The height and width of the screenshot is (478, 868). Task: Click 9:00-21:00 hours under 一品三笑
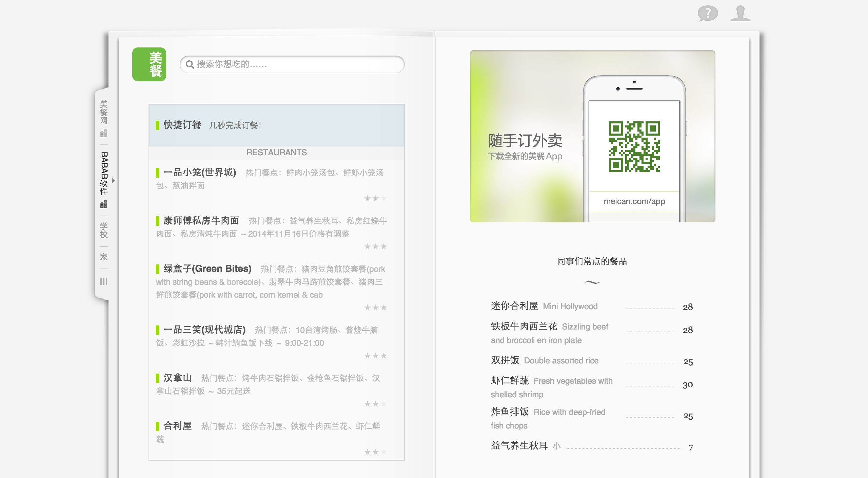pos(304,343)
